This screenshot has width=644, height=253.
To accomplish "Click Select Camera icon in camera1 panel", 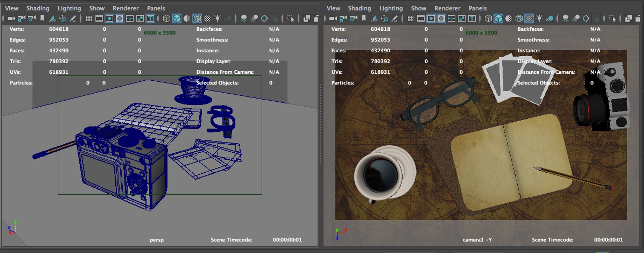I will click(x=333, y=18).
